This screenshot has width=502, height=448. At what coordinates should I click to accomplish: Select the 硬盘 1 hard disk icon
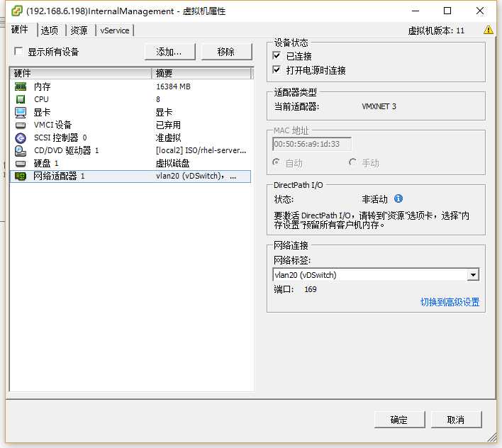click(x=21, y=164)
